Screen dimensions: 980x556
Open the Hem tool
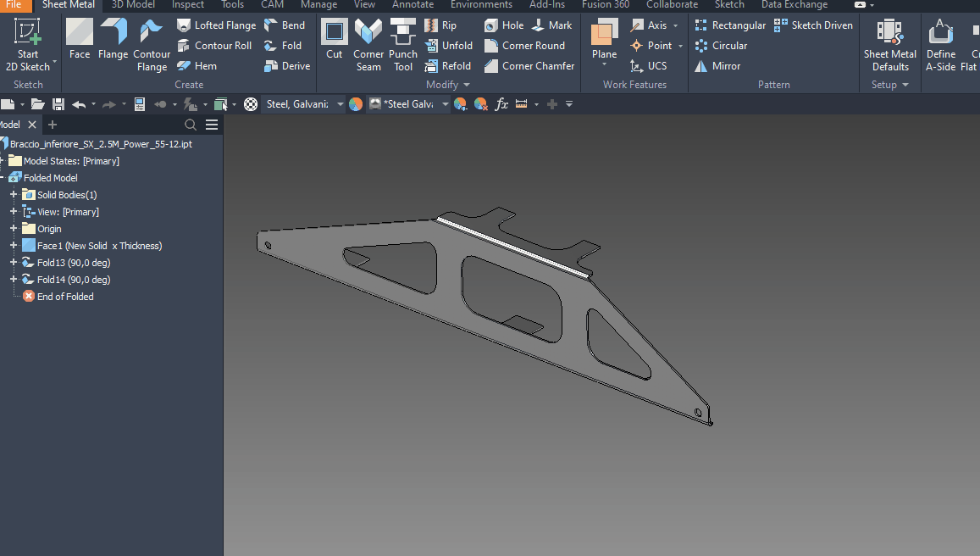point(197,65)
